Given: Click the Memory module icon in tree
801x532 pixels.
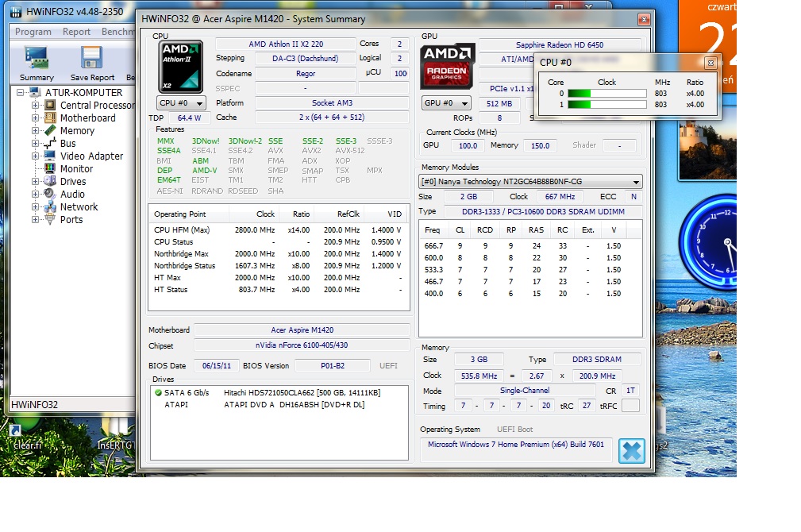Looking at the screenshot, I should (x=50, y=130).
